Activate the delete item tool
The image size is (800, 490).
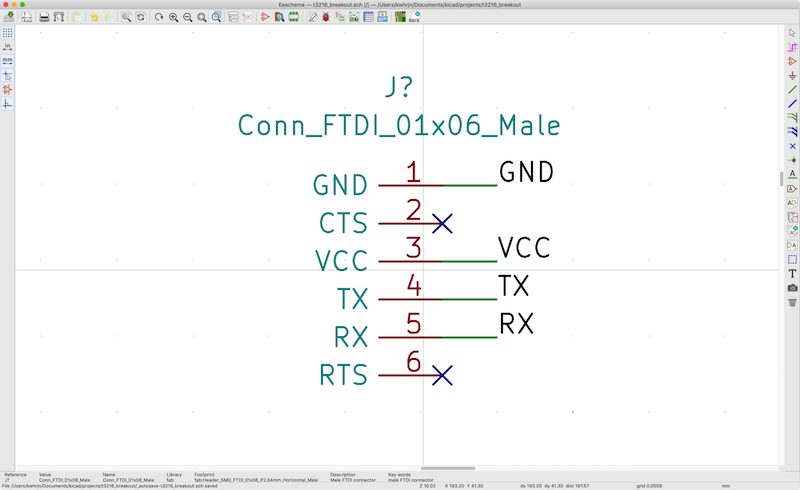point(792,302)
